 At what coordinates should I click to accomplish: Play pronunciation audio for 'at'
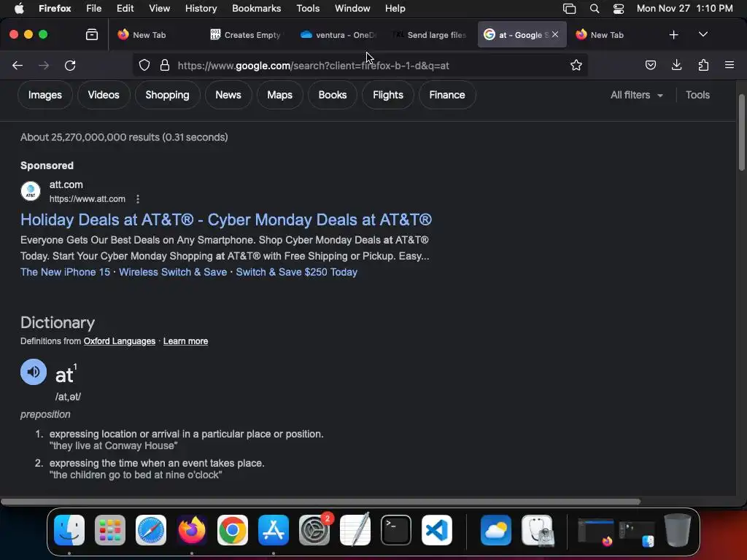click(x=34, y=372)
